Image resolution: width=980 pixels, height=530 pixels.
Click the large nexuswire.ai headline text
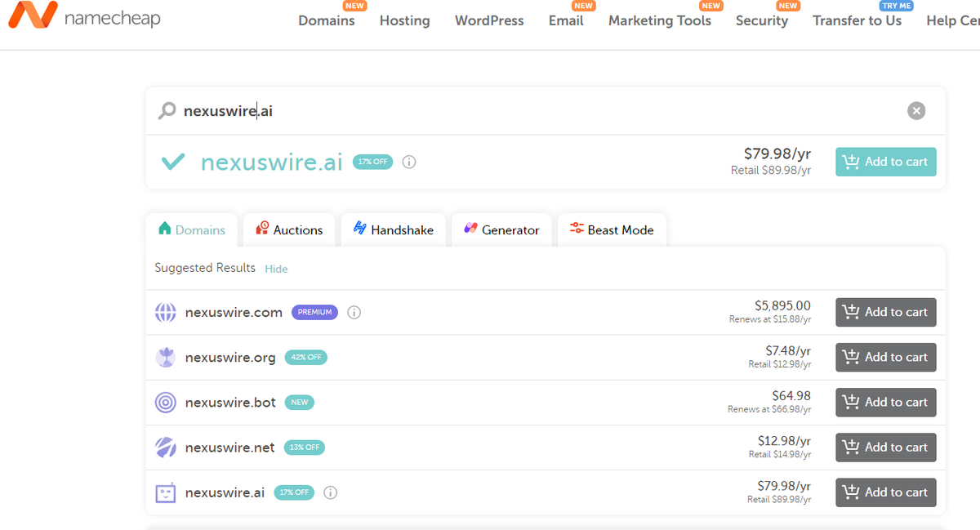272,162
